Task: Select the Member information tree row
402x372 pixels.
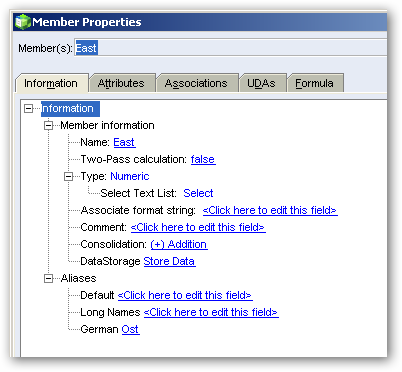Action: pyautogui.click(x=107, y=126)
